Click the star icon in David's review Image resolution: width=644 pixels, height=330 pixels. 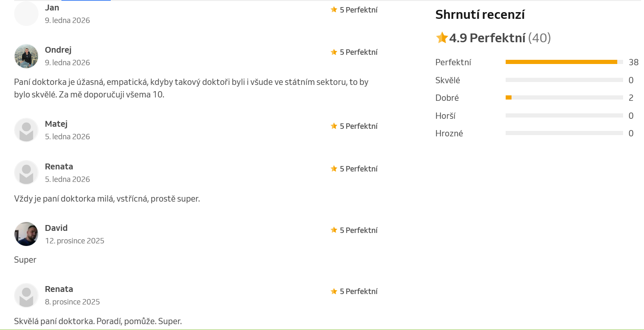point(334,230)
